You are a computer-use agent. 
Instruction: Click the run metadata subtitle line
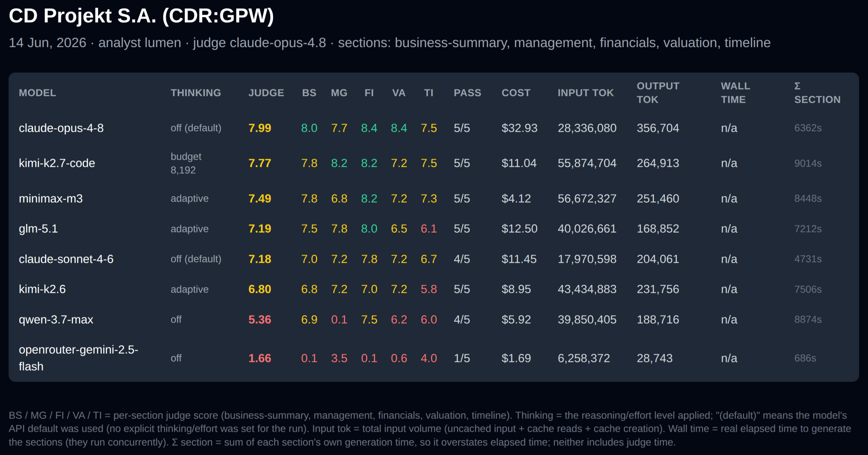[389, 43]
